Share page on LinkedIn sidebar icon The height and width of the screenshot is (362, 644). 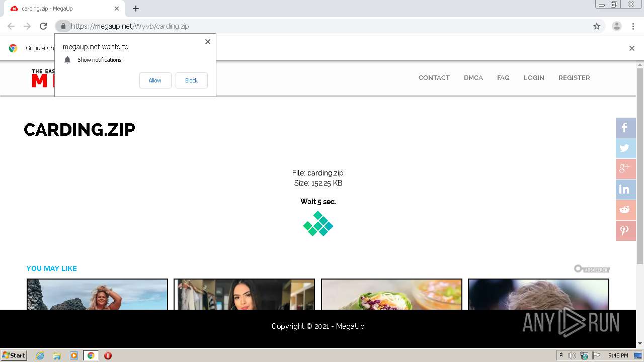pyautogui.click(x=625, y=190)
